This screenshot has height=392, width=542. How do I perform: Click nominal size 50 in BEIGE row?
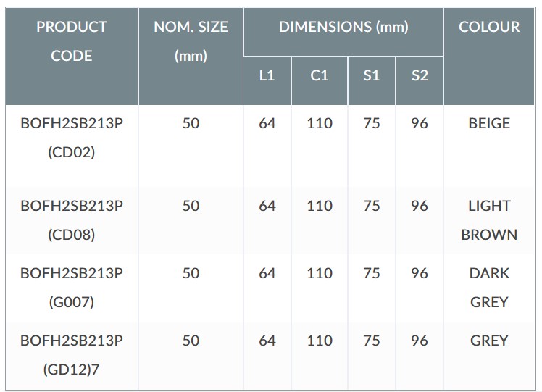(x=191, y=123)
